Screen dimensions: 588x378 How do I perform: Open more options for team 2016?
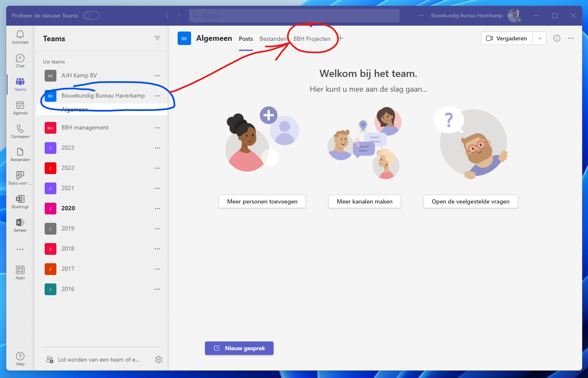(157, 289)
